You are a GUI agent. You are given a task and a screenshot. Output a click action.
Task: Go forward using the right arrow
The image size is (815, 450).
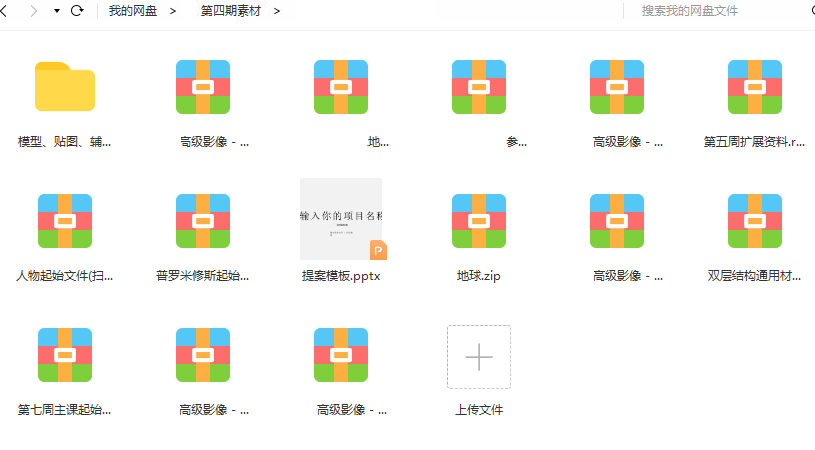(x=33, y=11)
